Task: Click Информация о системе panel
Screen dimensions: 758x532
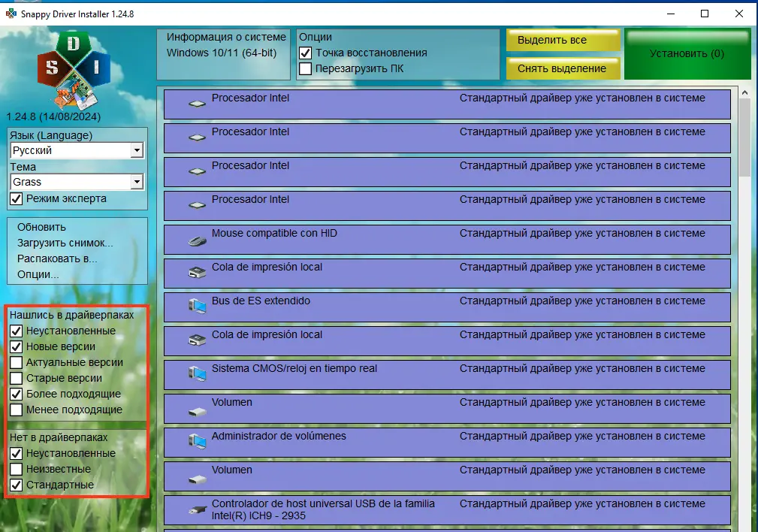Action: tap(223, 53)
